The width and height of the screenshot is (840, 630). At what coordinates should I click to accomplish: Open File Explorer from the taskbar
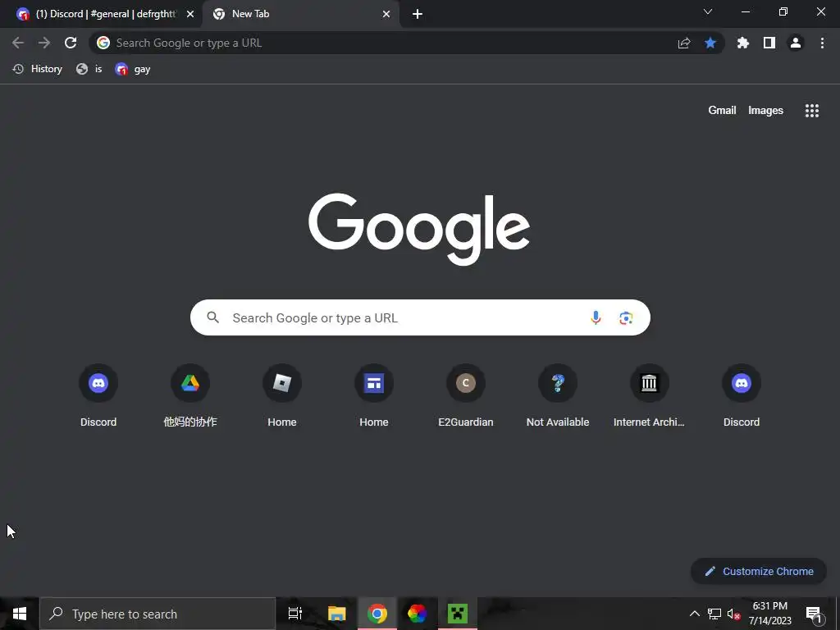[x=337, y=614]
